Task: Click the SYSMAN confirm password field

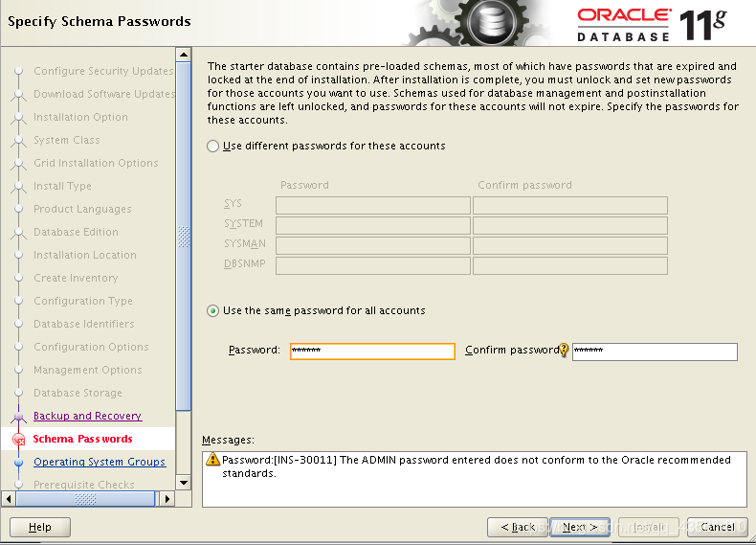Action: 570,245
